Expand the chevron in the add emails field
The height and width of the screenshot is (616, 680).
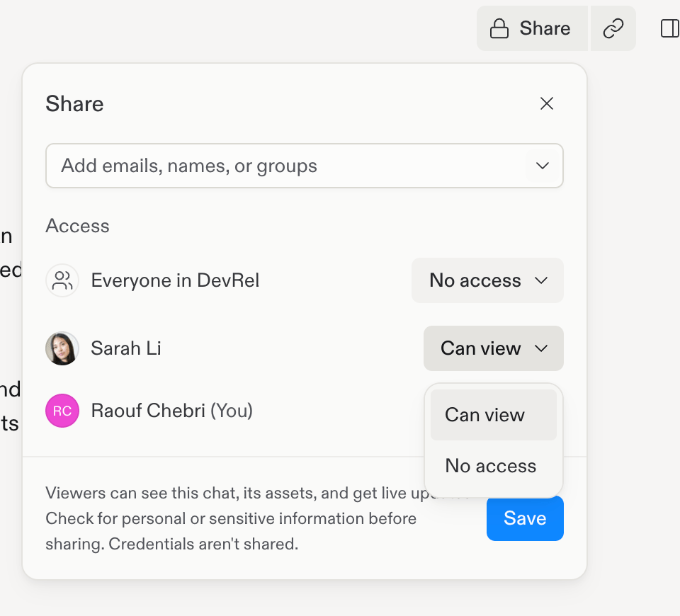(543, 166)
